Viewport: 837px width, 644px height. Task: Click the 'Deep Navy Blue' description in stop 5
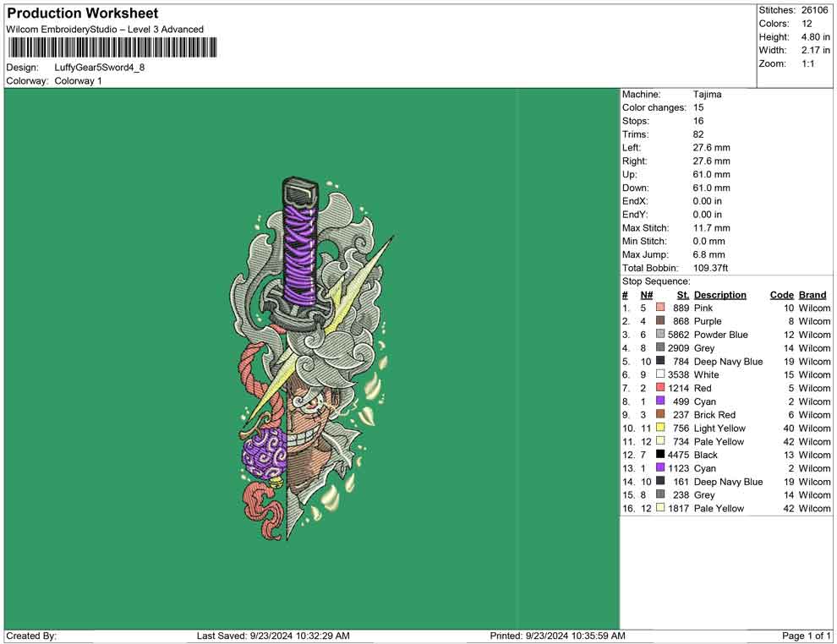(x=728, y=361)
